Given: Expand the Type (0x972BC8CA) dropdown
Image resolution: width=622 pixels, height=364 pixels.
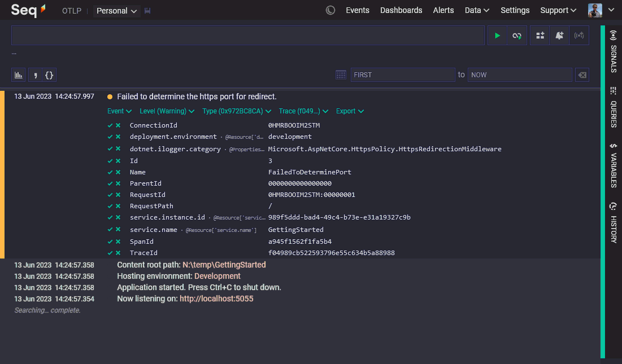Looking at the screenshot, I should 237,111.
